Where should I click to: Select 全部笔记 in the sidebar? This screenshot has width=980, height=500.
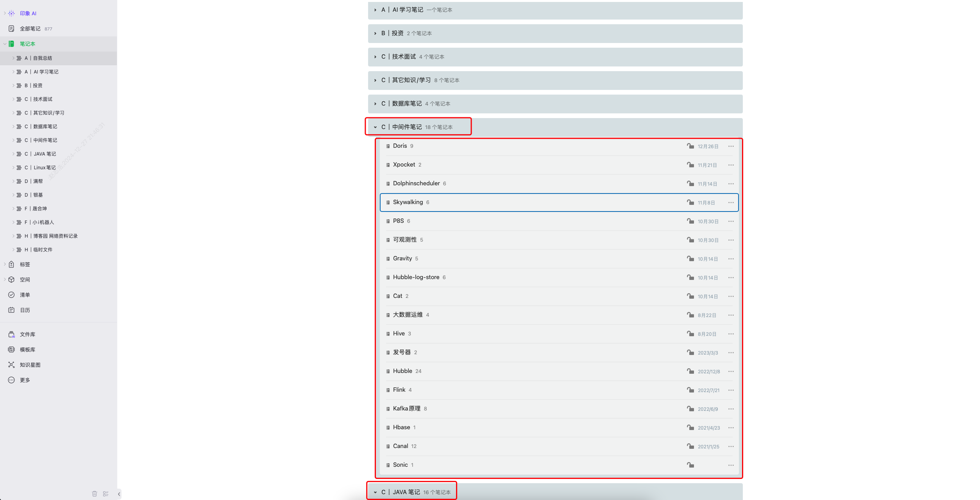tap(30, 29)
